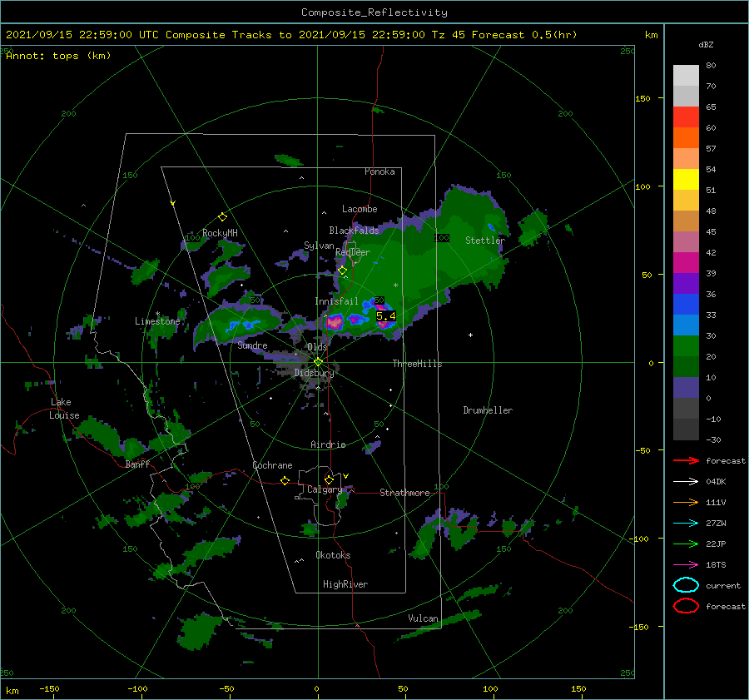Click the Sundre city label
The width and height of the screenshot is (749, 700).
pos(252,345)
